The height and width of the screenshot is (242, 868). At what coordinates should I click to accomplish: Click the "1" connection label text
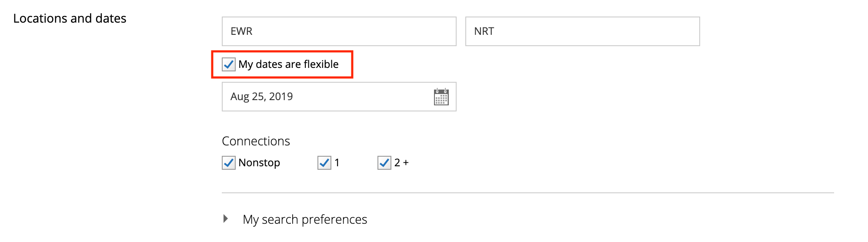point(337,163)
